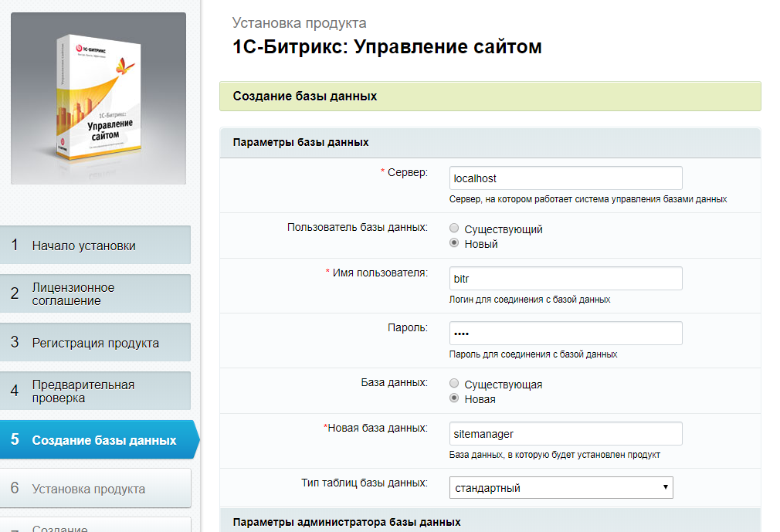Click into the 'Пароль' password field
This screenshot has width=780, height=532.
(x=565, y=333)
